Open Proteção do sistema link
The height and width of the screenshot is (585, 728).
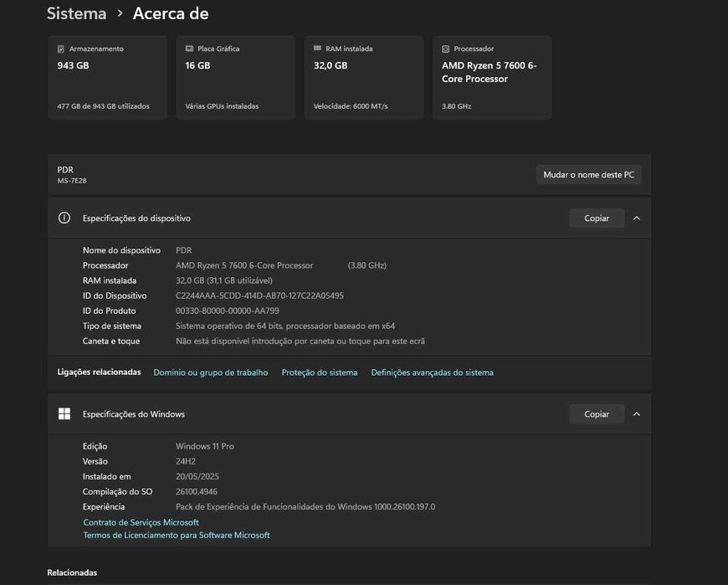tap(320, 372)
